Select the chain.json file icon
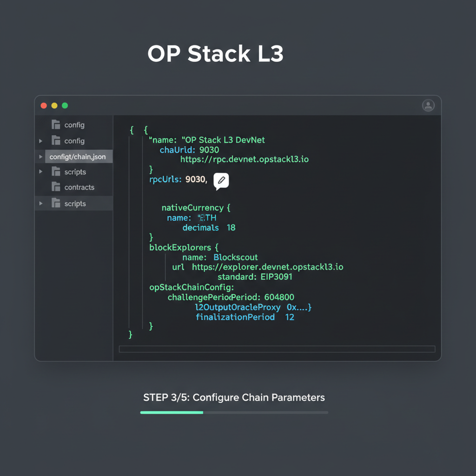This screenshot has height=476, width=476. click(54, 156)
